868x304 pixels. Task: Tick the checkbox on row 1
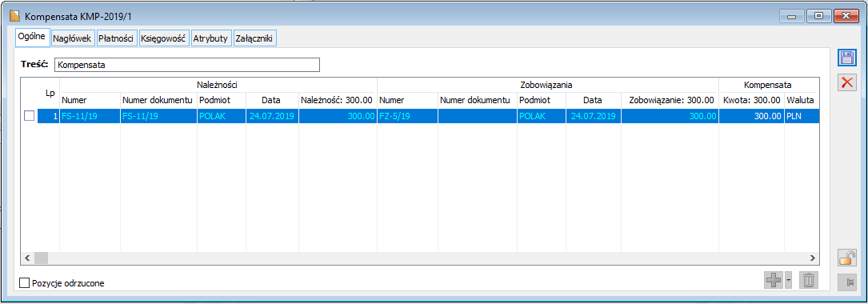point(29,116)
